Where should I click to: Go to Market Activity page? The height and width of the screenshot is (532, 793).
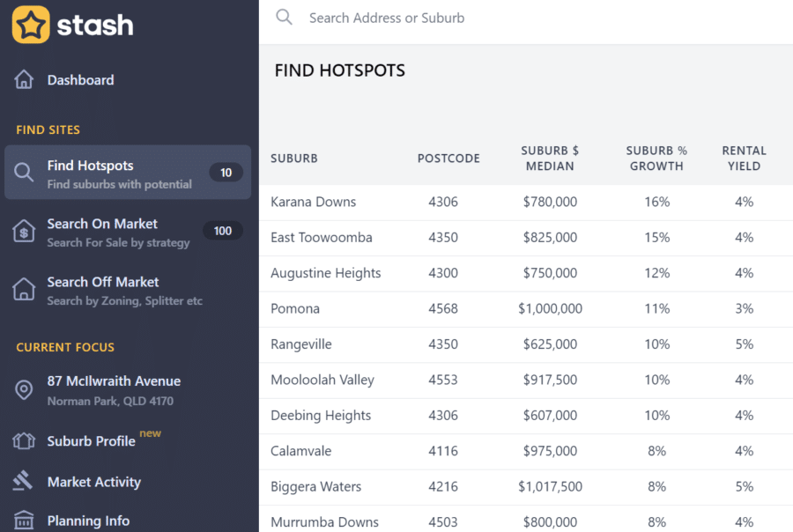tap(93, 482)
